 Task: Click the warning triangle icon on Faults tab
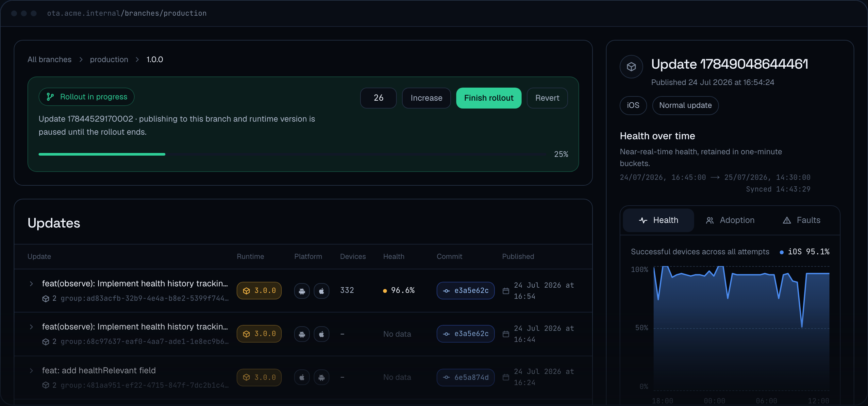point(787,220)
